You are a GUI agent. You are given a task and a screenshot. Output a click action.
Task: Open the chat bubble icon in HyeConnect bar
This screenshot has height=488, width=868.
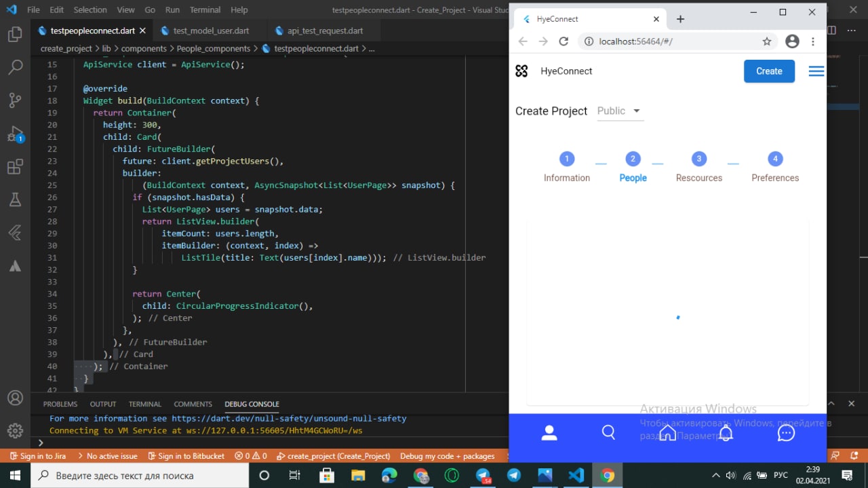tap(786, 433)
